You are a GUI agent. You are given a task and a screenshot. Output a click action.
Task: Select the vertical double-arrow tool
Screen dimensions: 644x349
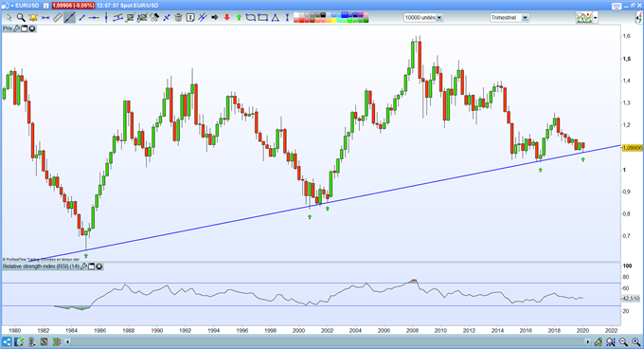click(287, 18)
